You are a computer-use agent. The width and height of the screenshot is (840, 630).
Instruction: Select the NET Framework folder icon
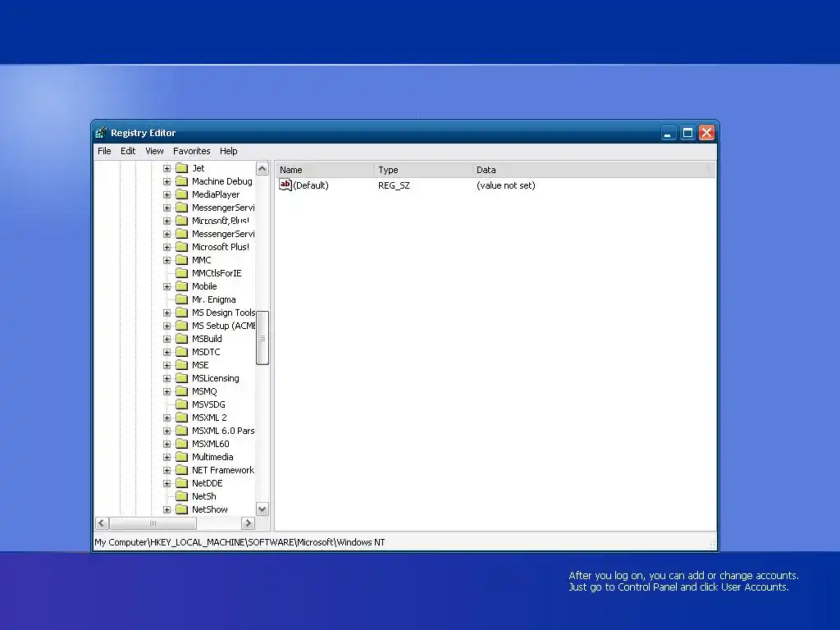point(182,470)
